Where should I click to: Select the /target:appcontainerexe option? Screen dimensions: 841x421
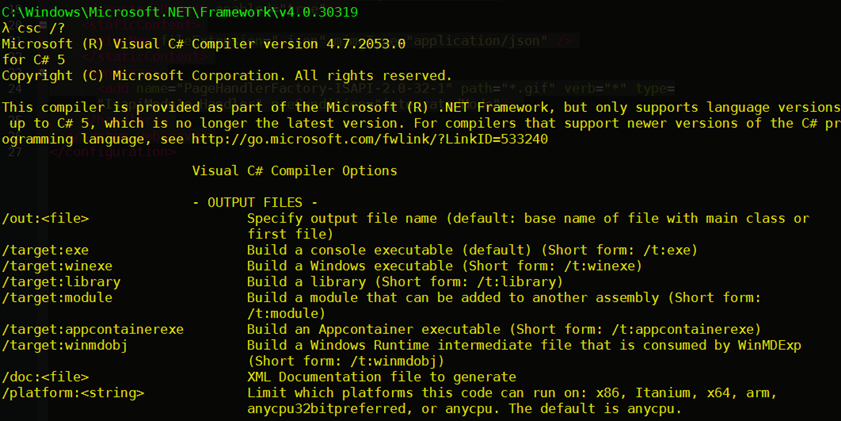pyautogui.click(x=93, y=329)
